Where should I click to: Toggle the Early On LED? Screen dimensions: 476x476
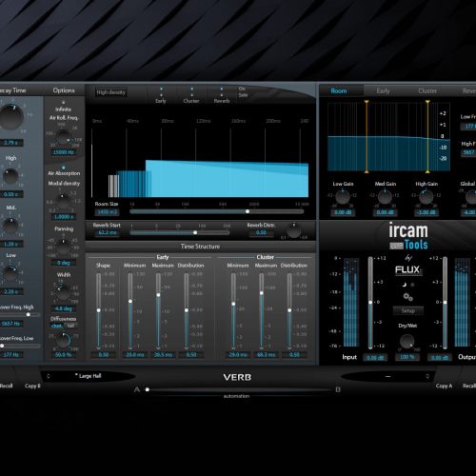(x=161, y=89)
